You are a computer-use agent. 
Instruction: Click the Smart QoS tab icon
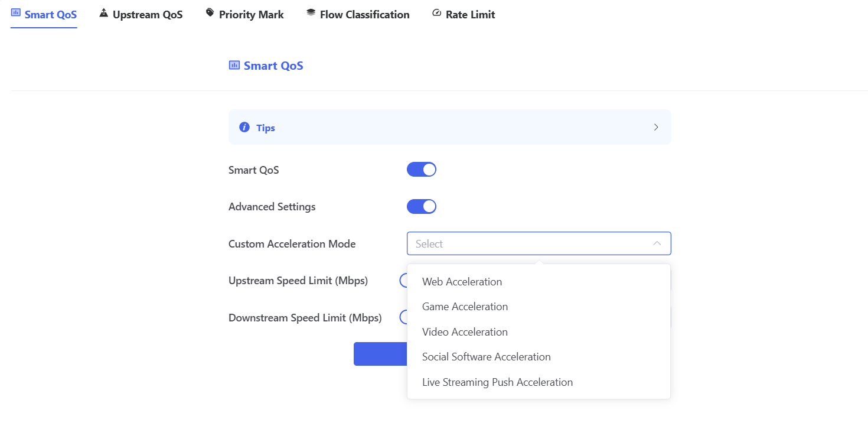pyautogui.click(x=16, y=13)
